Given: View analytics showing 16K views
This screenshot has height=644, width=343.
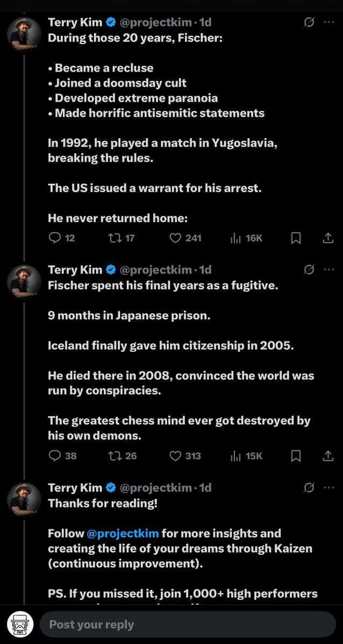Looking at the screenshot, I should click(235, 238).
